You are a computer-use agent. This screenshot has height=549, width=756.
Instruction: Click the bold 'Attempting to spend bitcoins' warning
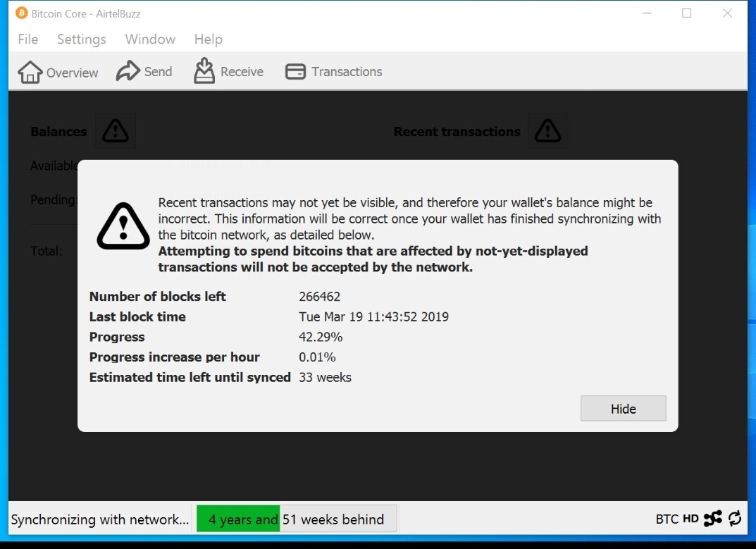373,259
